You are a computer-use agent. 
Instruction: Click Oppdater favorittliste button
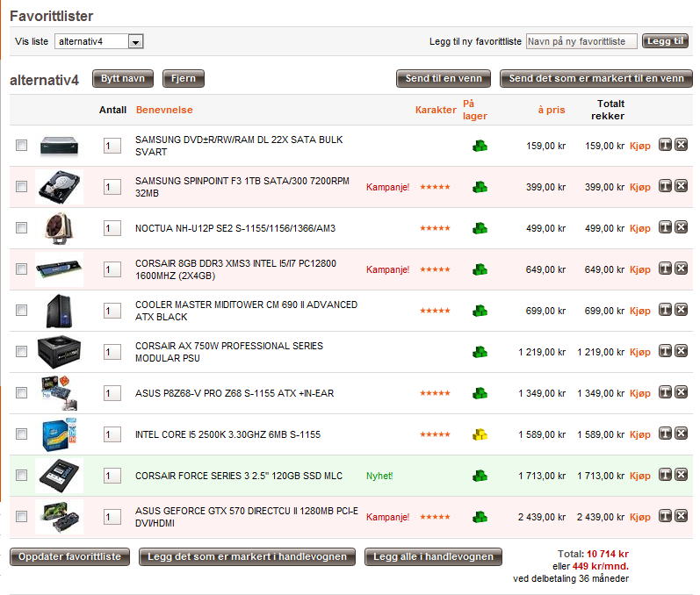click(69, 556)
